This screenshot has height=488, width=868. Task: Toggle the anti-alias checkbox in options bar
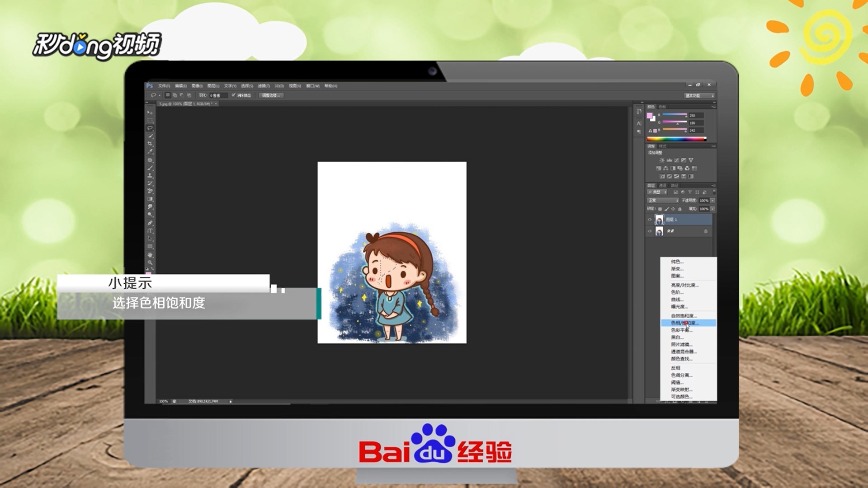coord(234,95)
